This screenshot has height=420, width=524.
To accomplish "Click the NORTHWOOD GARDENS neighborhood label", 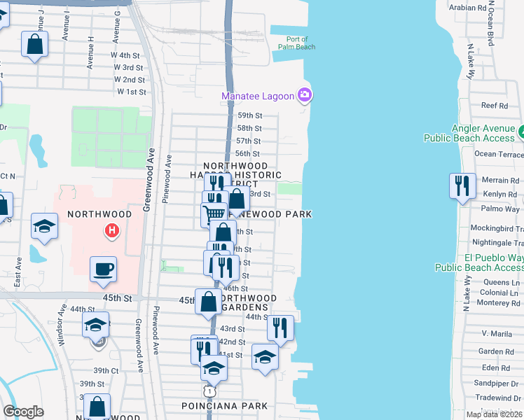I will [x=248, y=303].
